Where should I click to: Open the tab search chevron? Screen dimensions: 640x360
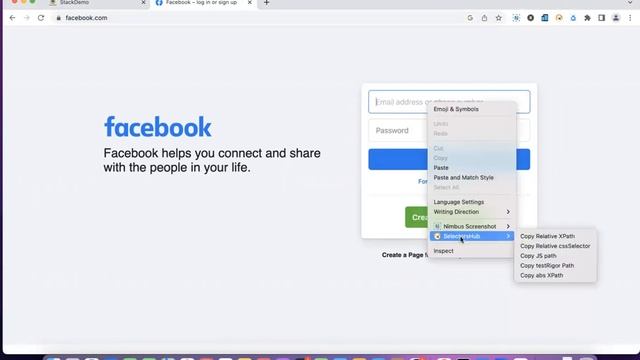pos(630,2)
